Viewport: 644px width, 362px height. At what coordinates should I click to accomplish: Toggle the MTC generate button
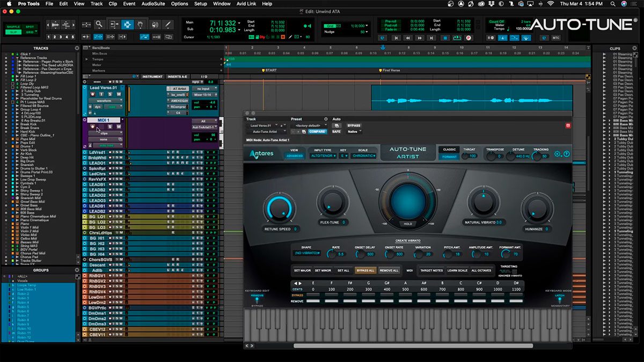click(556, 38)
